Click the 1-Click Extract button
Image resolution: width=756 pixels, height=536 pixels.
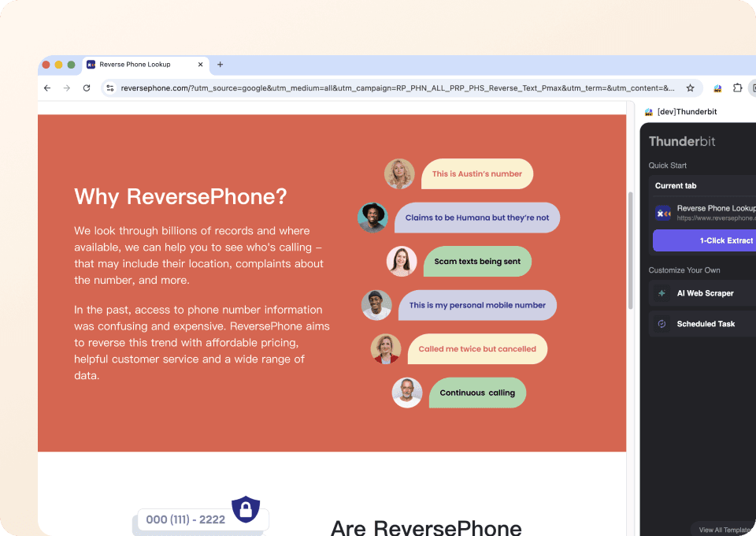(704, 240)
